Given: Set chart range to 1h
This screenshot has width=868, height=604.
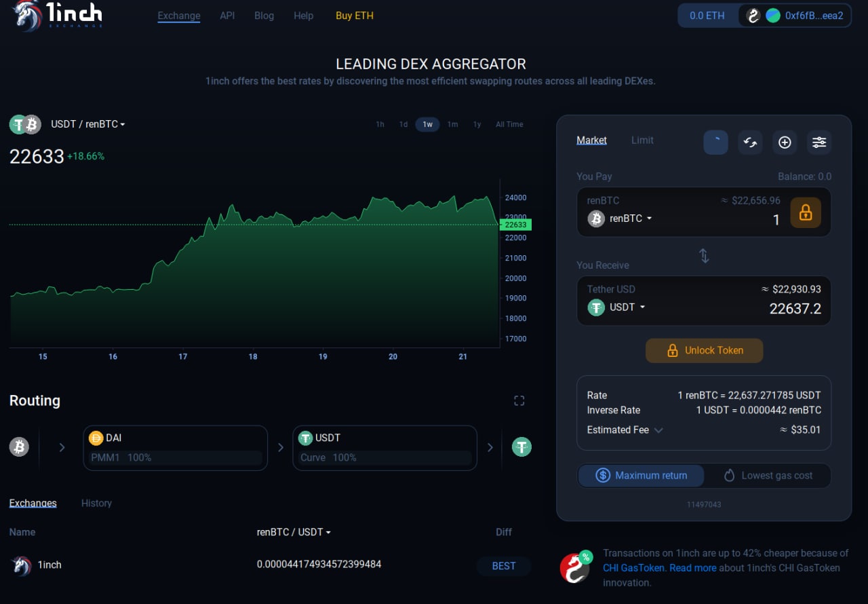Looking at the screenshot, I should 380,124.
